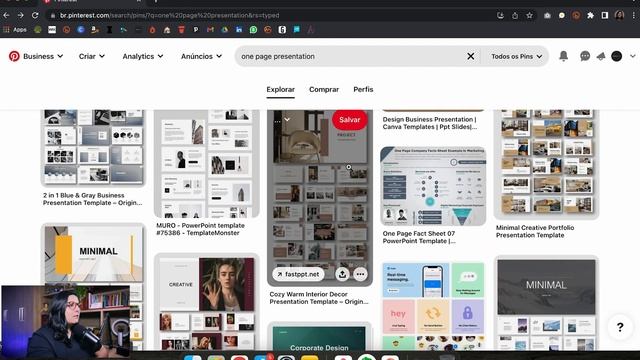Open the Business dropdown menu
Viewport: 640px width, 360px height.
click(43, 56)
